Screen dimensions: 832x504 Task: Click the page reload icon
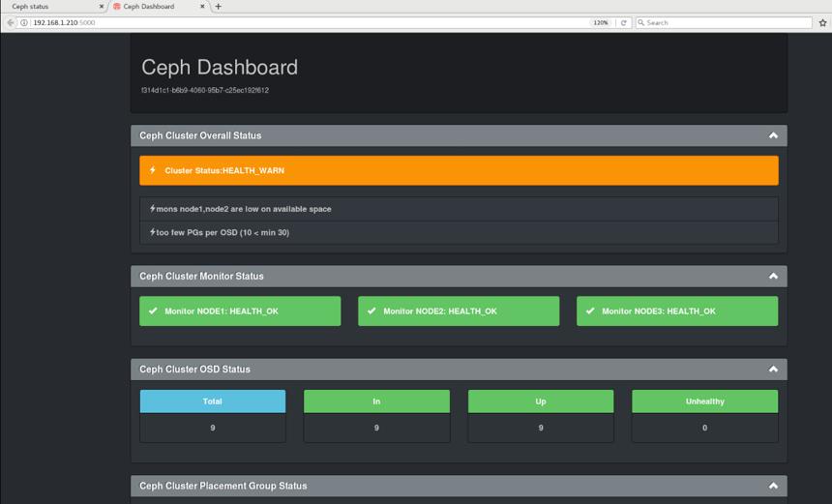(623, 23)
